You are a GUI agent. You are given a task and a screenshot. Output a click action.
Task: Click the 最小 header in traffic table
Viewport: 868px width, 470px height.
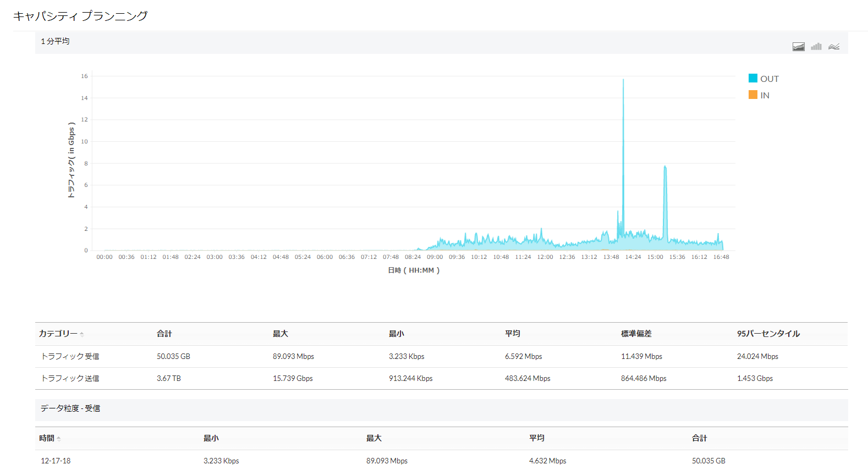(396, 334)
